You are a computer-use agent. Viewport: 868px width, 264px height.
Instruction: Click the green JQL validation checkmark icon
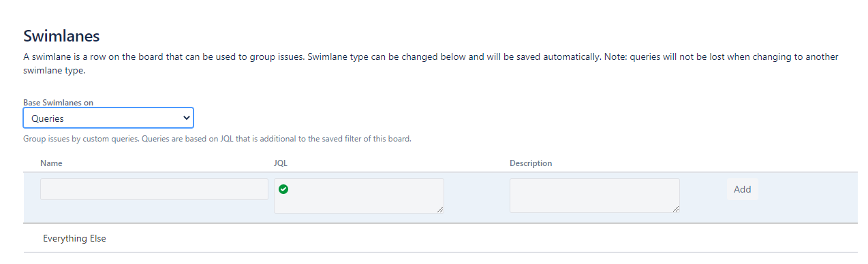283,189
